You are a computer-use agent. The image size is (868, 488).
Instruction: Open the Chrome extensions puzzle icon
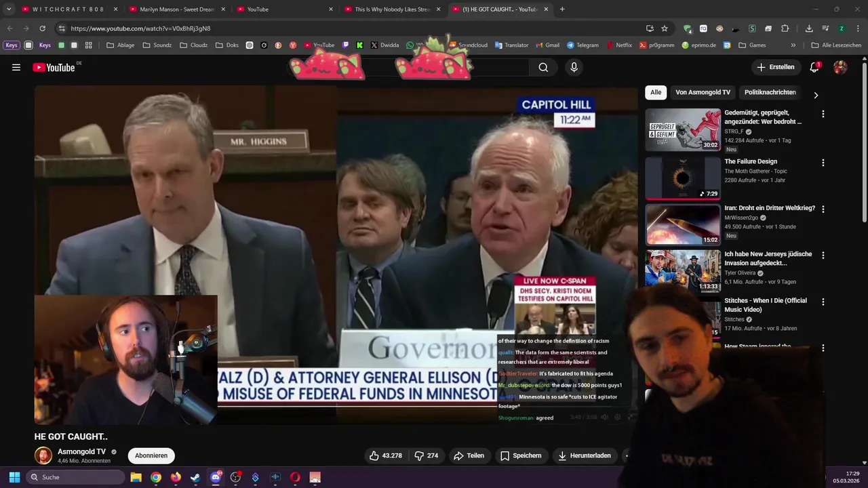pos(785,28)
